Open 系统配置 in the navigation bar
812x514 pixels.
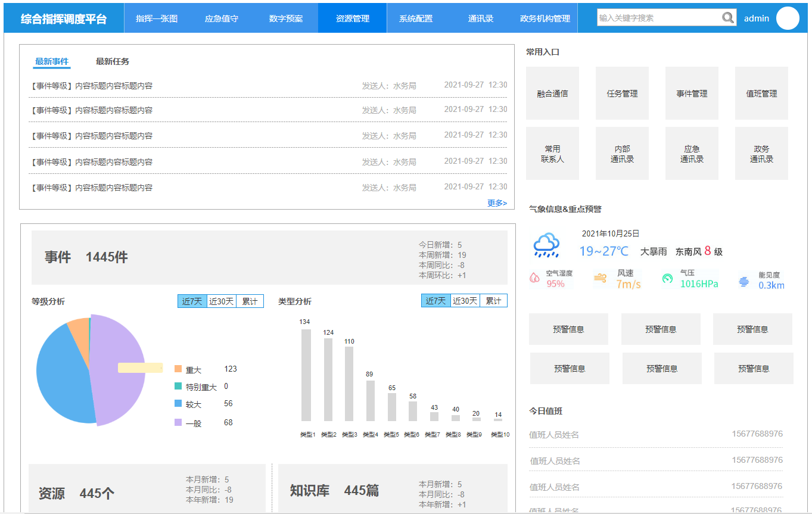click(x=416, y=18)
